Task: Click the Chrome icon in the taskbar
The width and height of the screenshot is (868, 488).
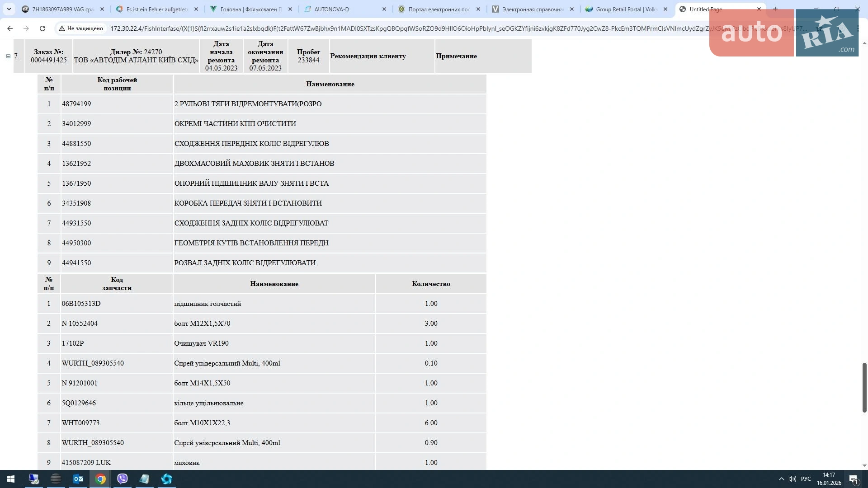Action: [100, 479]
